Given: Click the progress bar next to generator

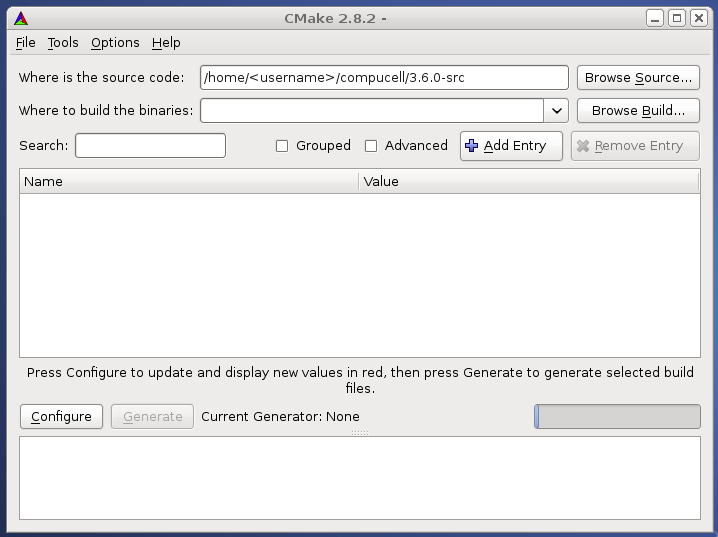Looking at the screenshot, I should coord(617,417).
